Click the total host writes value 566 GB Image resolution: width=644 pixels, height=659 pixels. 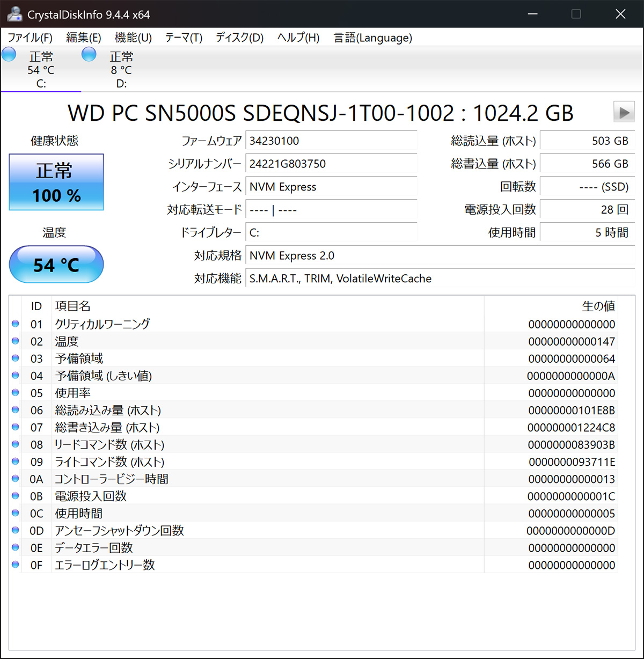[587, 164]
